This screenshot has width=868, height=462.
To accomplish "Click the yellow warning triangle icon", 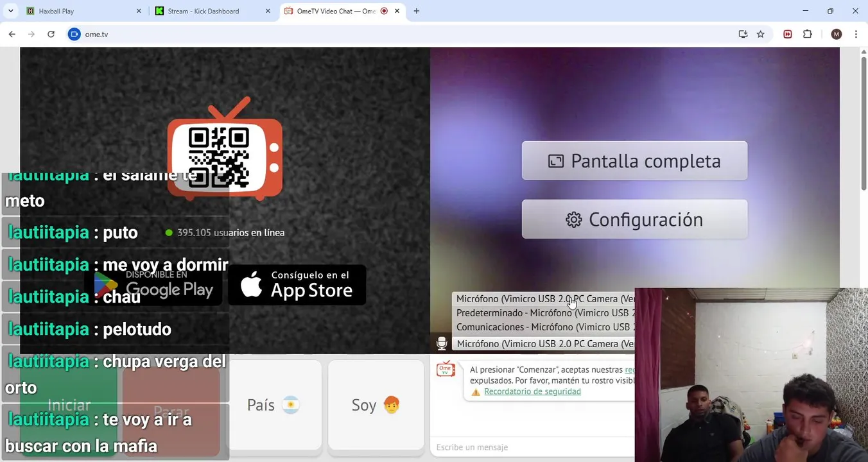I will click(x=476, y=392).
